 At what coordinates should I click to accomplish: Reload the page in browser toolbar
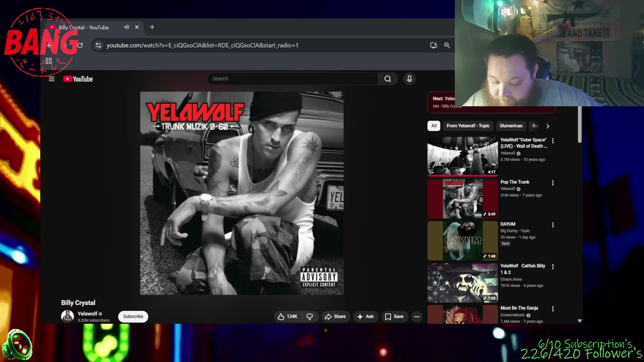pos(80,45)
